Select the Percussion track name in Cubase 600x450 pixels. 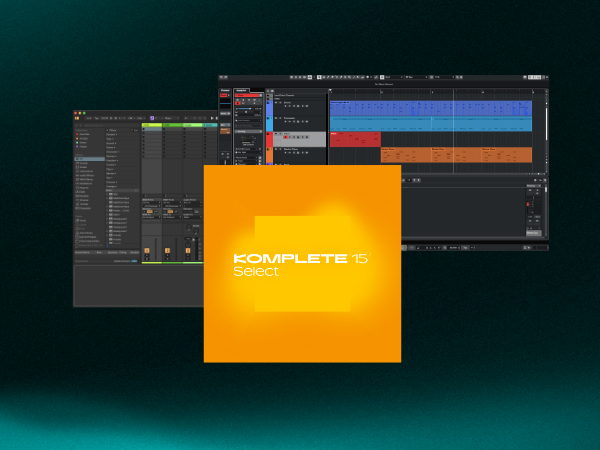pyautogui.click(x=290, y=118)
